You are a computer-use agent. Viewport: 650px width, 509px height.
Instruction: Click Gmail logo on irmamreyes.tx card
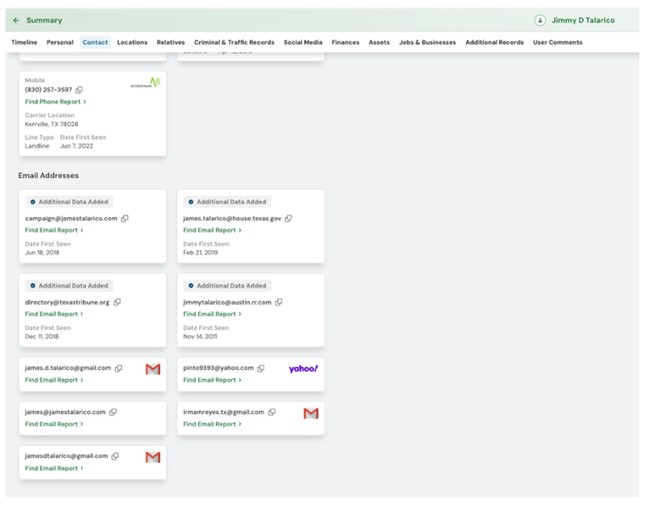pyautogui.click(x=311, y=413)
